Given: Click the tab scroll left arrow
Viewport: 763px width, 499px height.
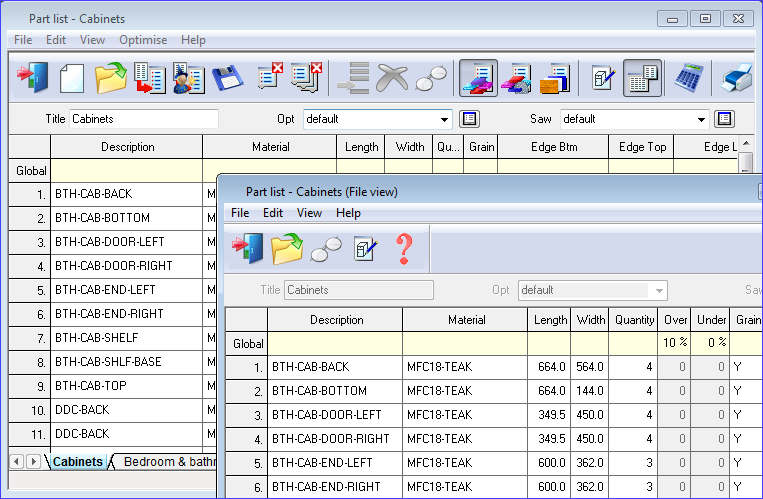Looking at the screenshot, I should 17,461.
